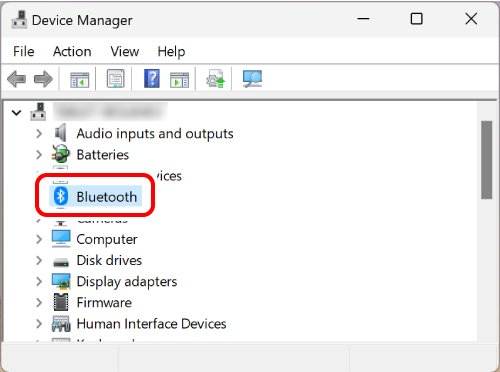Click the Update device driver icon

pos(216,79)
